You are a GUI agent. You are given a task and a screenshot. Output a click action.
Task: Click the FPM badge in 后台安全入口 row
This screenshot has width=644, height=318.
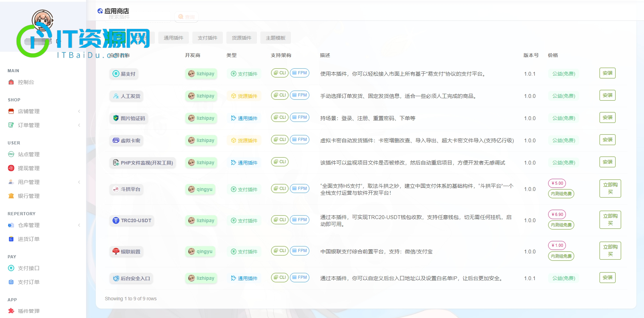[x=300, y=277]
